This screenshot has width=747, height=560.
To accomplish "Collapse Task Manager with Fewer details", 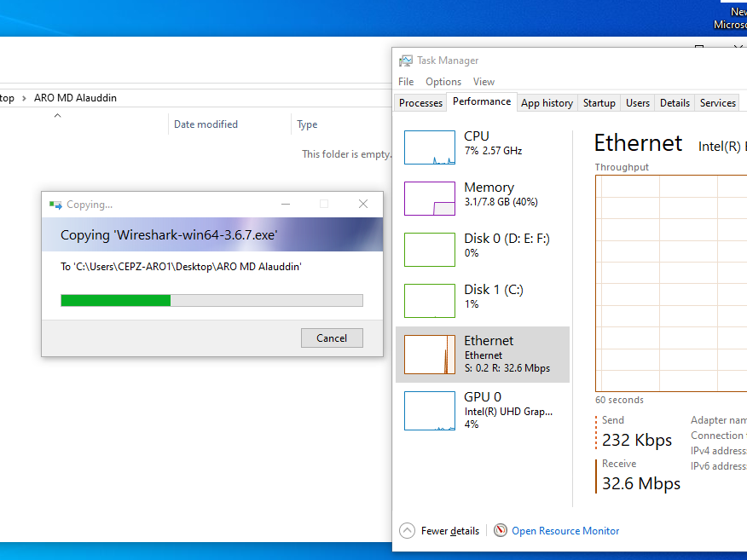I will pos(449,531).
